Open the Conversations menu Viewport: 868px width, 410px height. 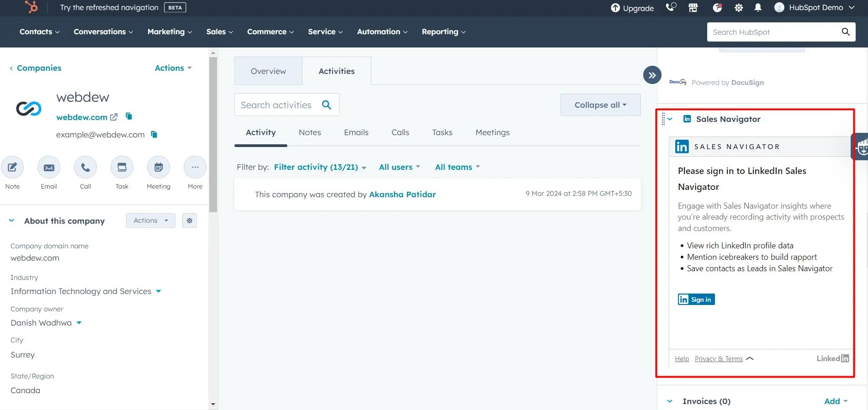click(103, 32)
